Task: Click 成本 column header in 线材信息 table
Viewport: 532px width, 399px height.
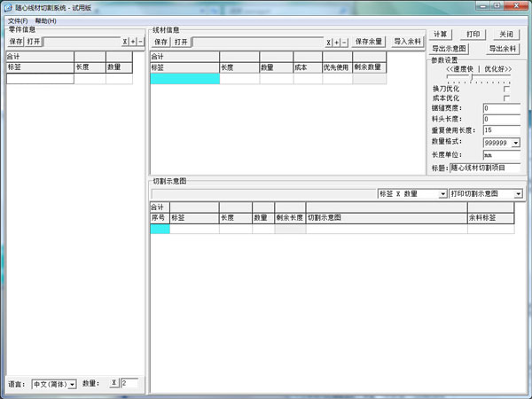Action: [x=308, y=67]
